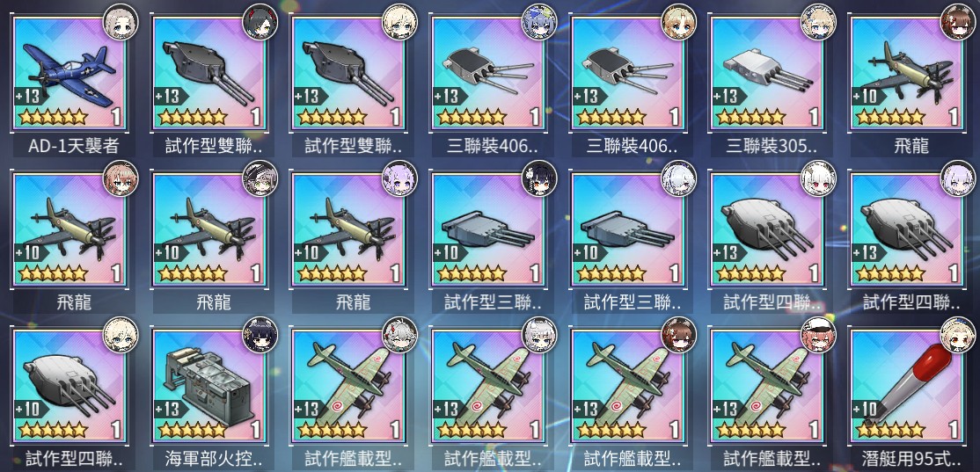Select 試作型雙聯 turret equipped by black-haired girl

click(x=208, y=74)
